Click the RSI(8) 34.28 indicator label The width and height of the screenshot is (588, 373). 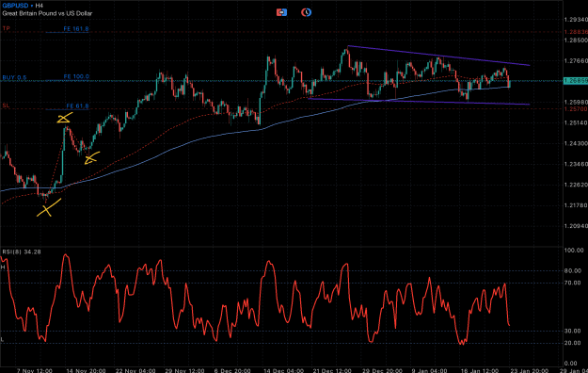click(22, 252)
